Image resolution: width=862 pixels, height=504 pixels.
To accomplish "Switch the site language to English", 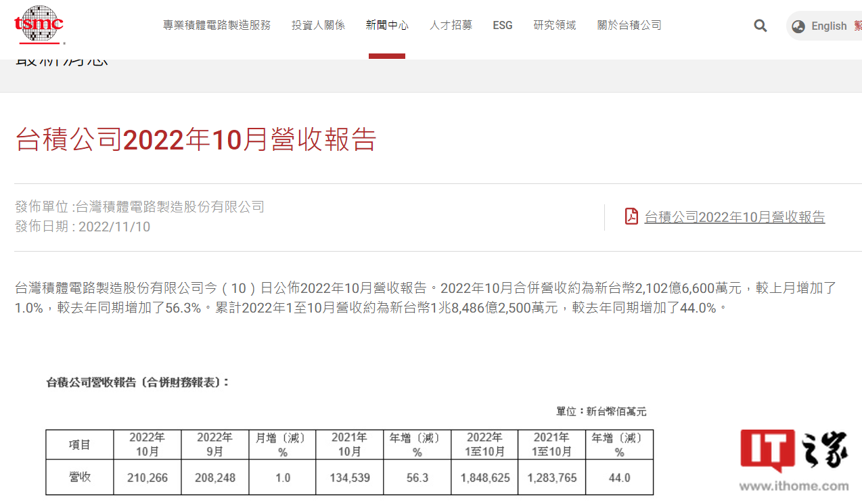I will [829, 26].
